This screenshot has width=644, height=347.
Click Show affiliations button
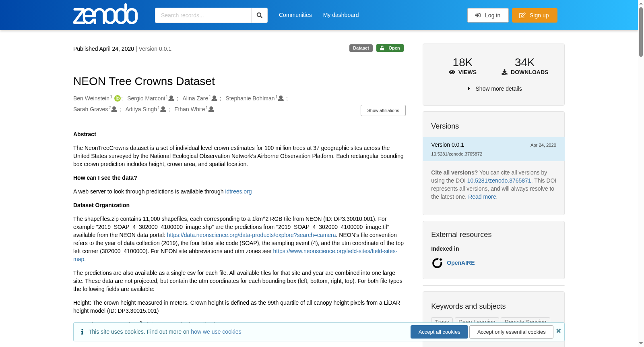point(383,110)
